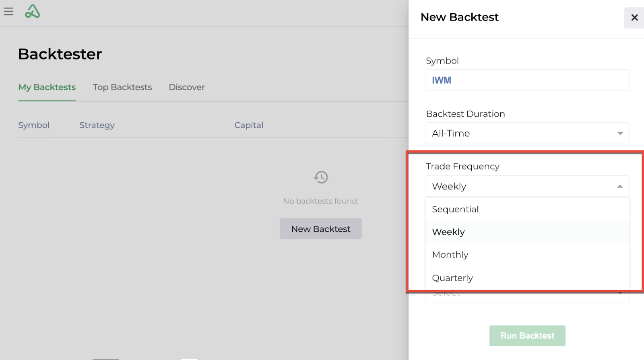The height and width of the screenshot is (360, 644).
Task: Open the Backtest Duration dropdown
Action: (x=527, y=133)
